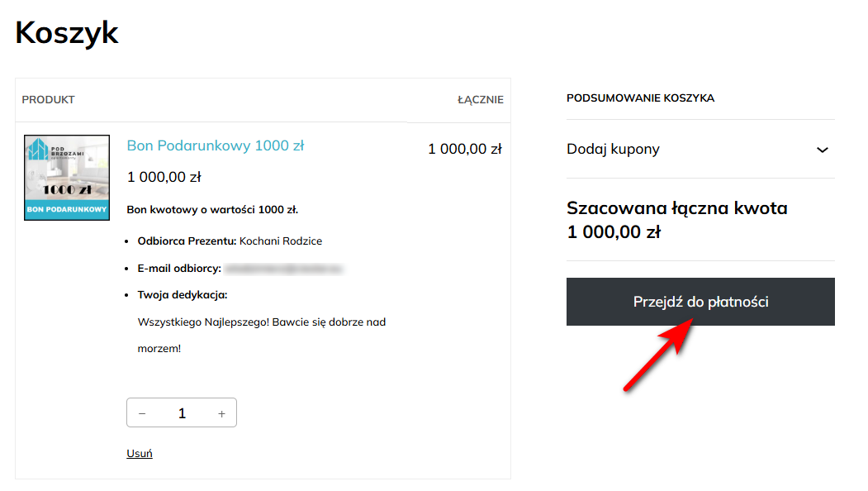The width and height of the screenshot is (868, 491).
Task: Click the blurred recipient e-mail address
Action: [283, 269]
